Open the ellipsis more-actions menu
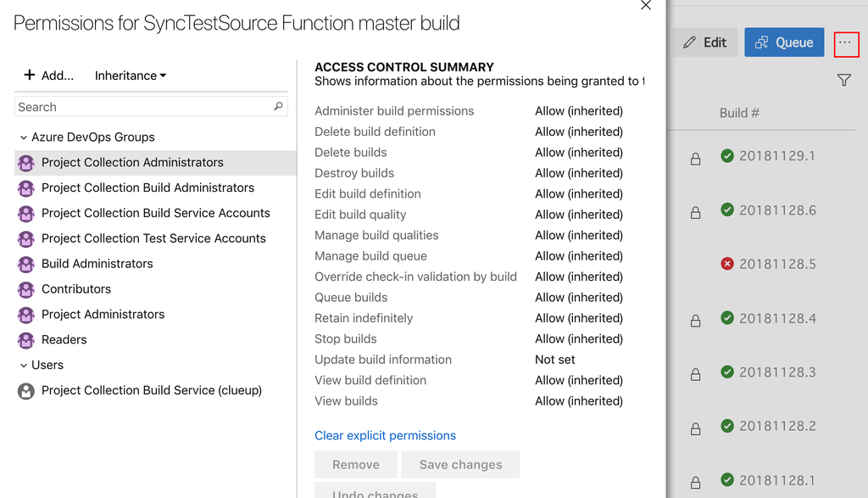Image resolution: width=868 pixels, height=498 pixels. 846,44
